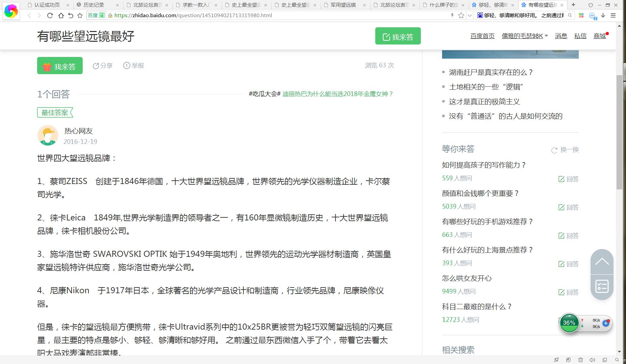Open question 科目二最难的是什么
Viewport: 626px width, 364px height.
pyautogui.click(x=477, y=307)
